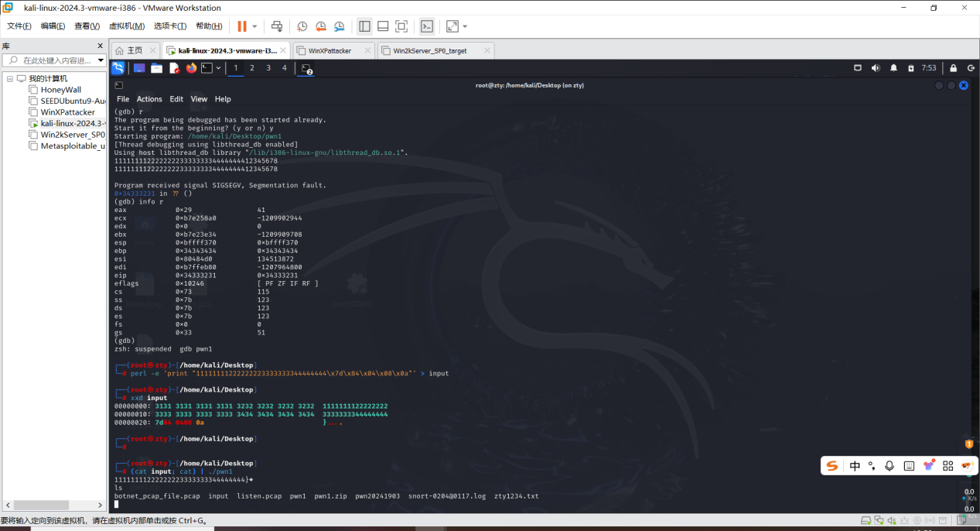Screen dimensions: 980x531
Task: Click the stretch guest display icon
Action: click(x=452, y=26)
